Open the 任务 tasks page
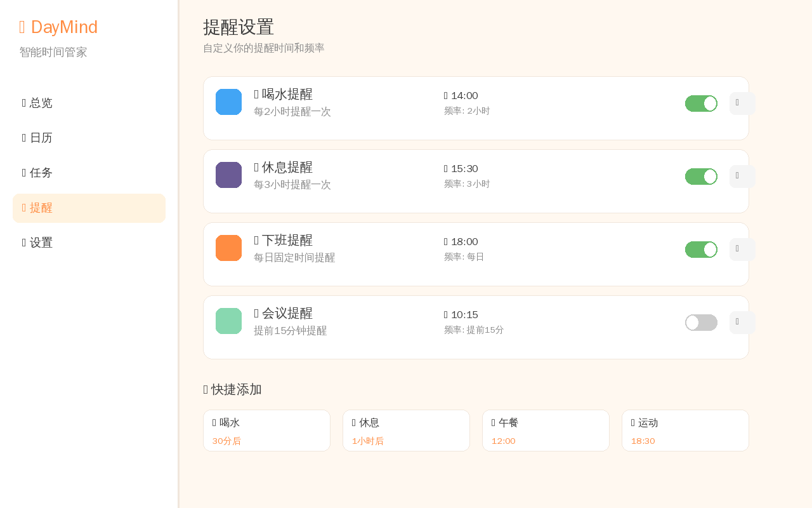The height and width of the screenshot is (508, 812). [89, 173]
